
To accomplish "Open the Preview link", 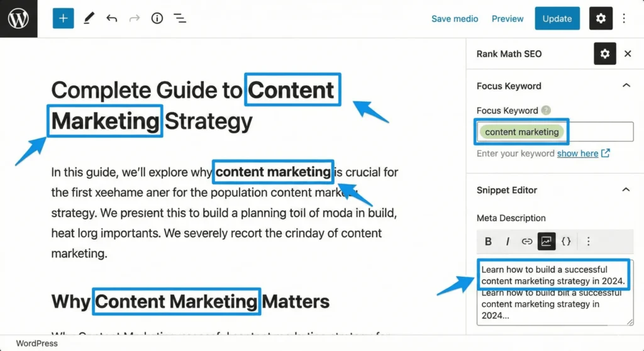I will point(508,18).
